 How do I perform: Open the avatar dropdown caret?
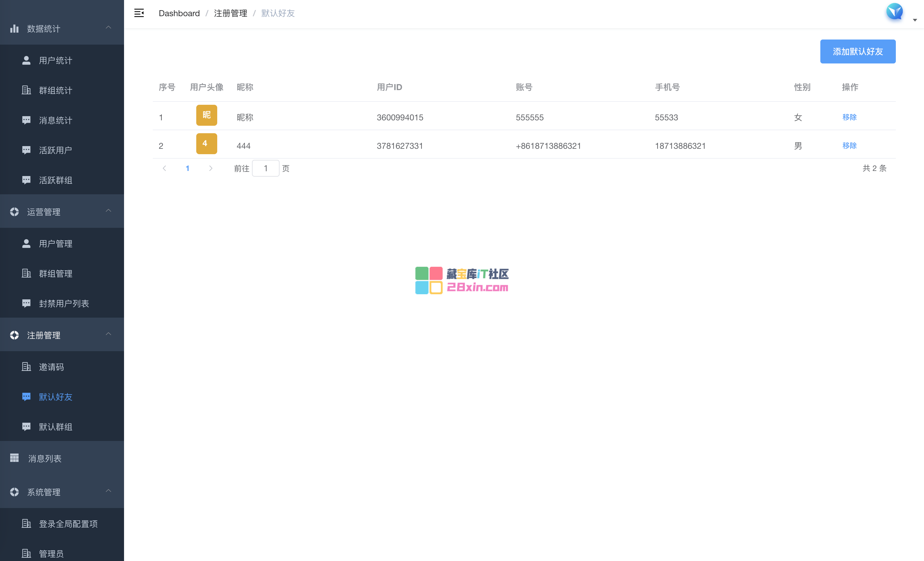pos(915,20)
